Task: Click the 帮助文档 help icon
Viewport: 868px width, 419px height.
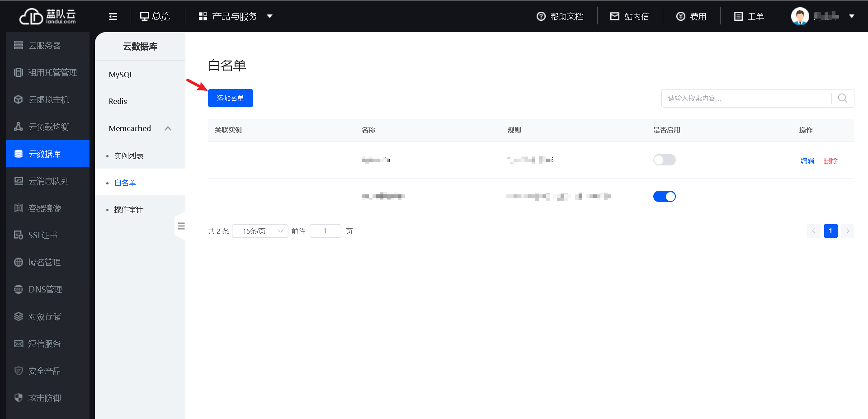Action: coord(541,17)
